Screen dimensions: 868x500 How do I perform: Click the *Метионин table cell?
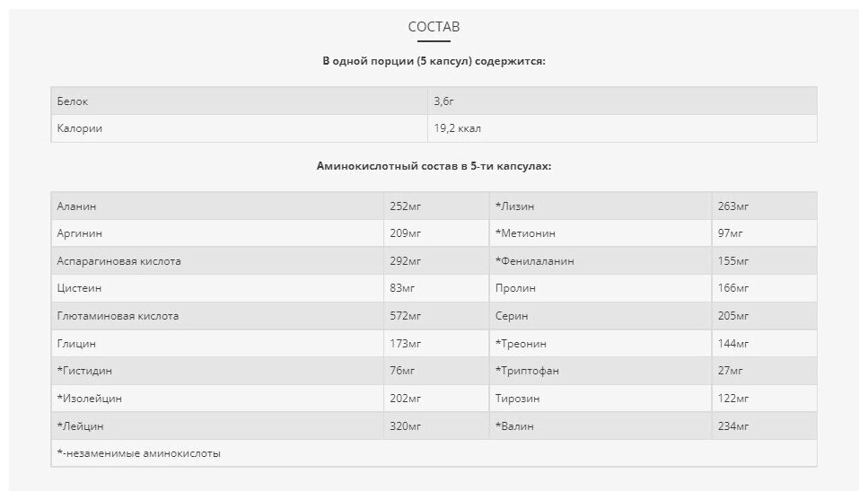coord(525,233)
